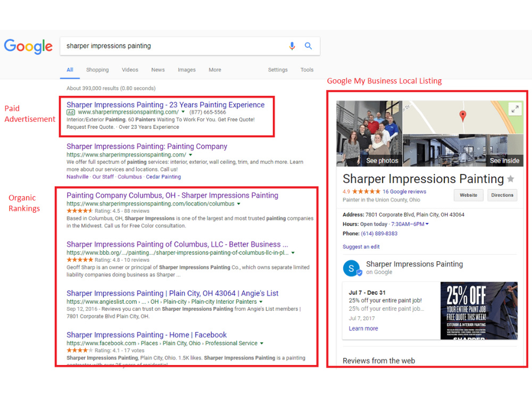Open 16 Google reviews link
Screen dimensions: 532x399
(x=404, y=192)
